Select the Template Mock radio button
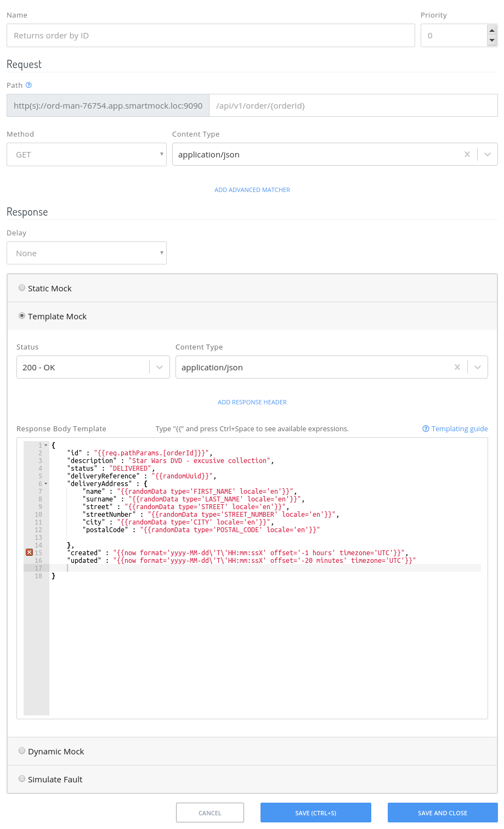504x829 pixels. [22, 316]
